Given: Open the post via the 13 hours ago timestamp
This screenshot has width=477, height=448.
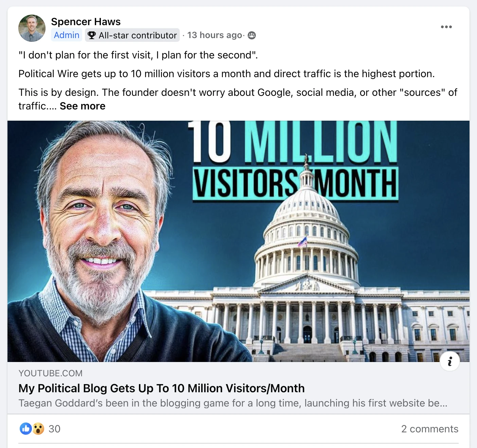Looking at the screenshot, I should click(x=215, y=35).
